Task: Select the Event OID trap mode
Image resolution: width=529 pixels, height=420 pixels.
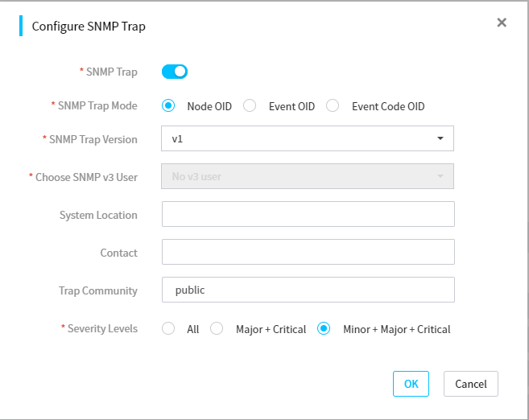Action: [250, 105]
